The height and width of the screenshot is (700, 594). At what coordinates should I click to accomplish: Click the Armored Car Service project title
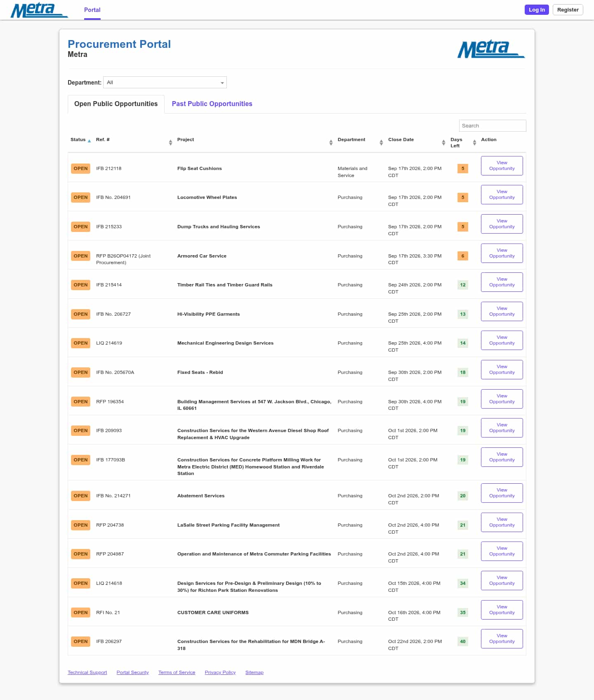pos(202,256)
